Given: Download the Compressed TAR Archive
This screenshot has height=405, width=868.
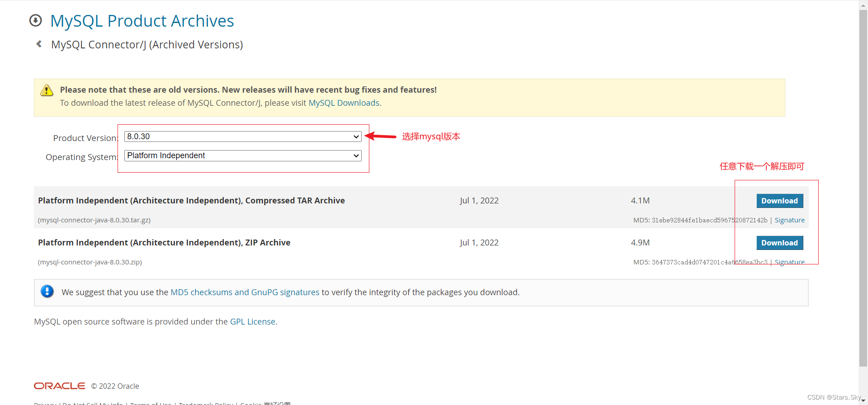Looking at the screenshot, I should (x=779, y=201).
